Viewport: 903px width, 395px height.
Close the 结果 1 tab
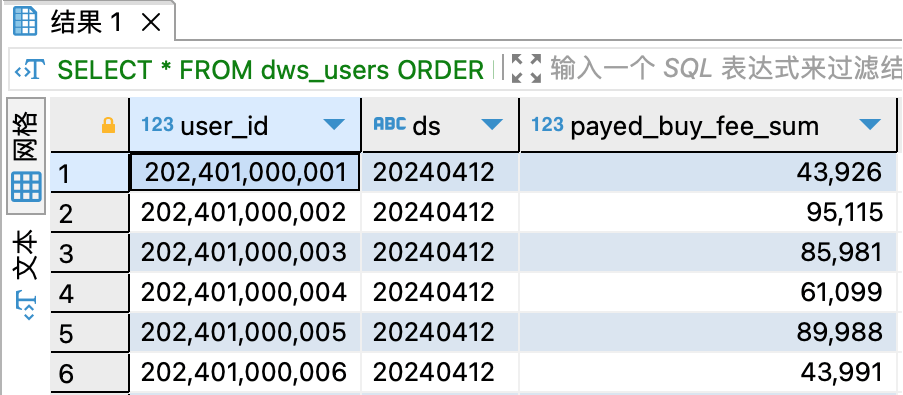(x=150, y=22)
